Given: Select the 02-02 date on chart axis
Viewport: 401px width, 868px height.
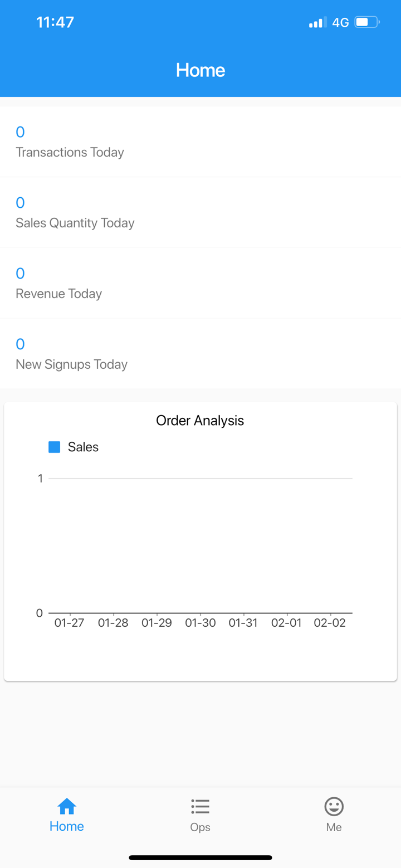Looking at the screenshot, I should 330,623.
